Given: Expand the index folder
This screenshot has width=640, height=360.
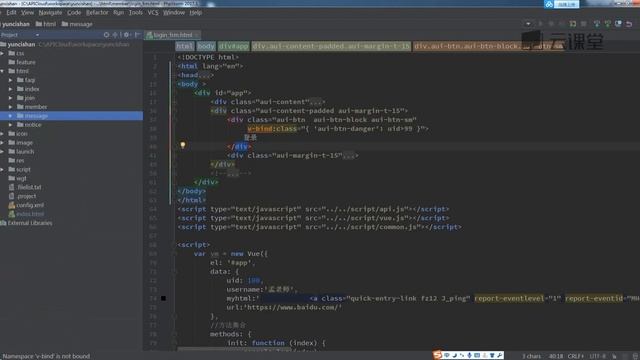Looking at the screenshot, I should point(11,89).
